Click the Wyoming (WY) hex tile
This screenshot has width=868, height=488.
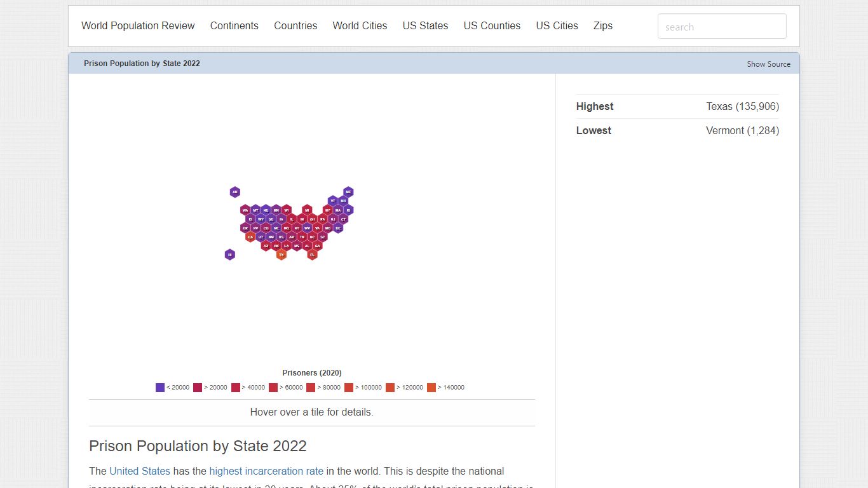click(x=261, y=219)
